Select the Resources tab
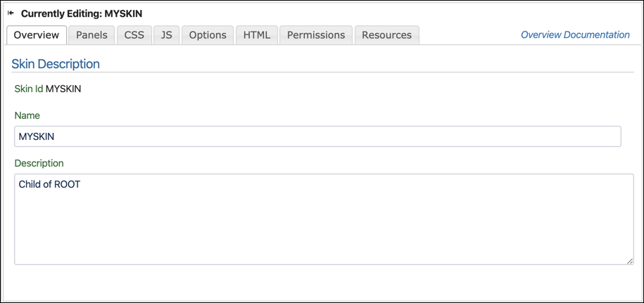 [x=386, y=35]
